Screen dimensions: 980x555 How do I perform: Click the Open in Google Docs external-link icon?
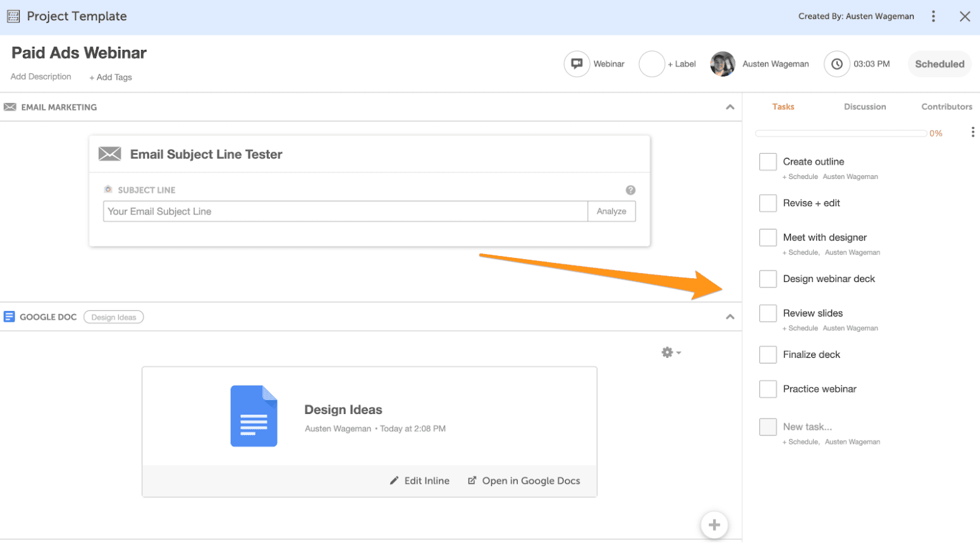(x=472, y=480)
